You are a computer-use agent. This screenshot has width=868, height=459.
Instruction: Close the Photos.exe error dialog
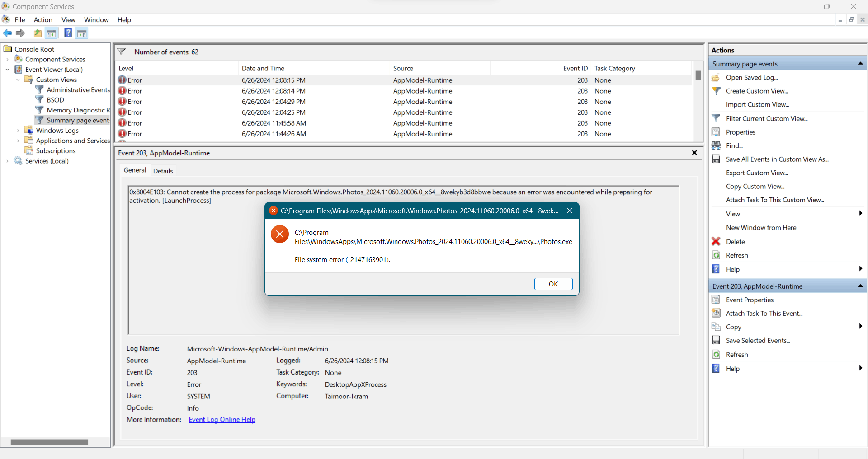click(570, 211)
